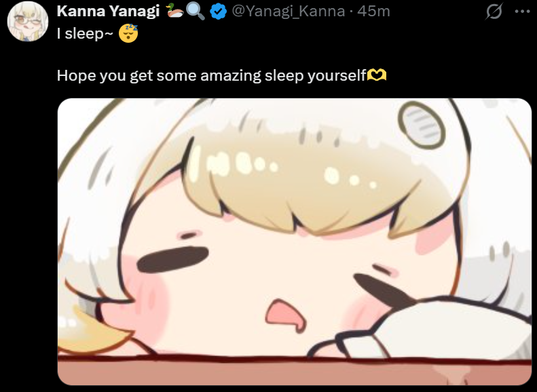
Task: Click the yellow heart hands emoji
Action: pos(377,75)
